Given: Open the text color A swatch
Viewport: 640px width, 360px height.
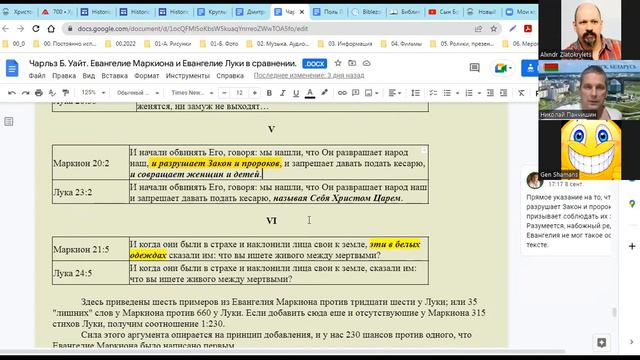Looking at the screenshot, I should pos(310,93).
